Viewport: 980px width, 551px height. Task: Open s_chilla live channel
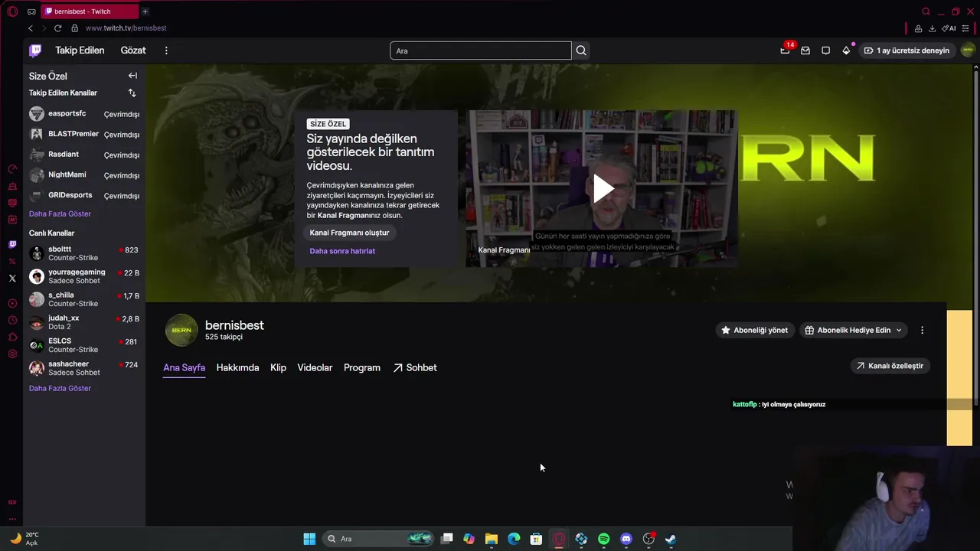point(84,299)
